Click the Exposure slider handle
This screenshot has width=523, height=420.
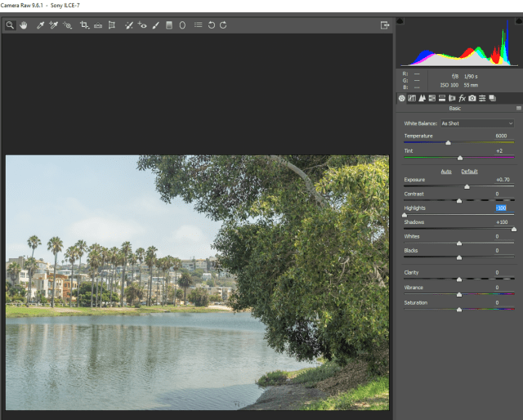pos(467,186)
